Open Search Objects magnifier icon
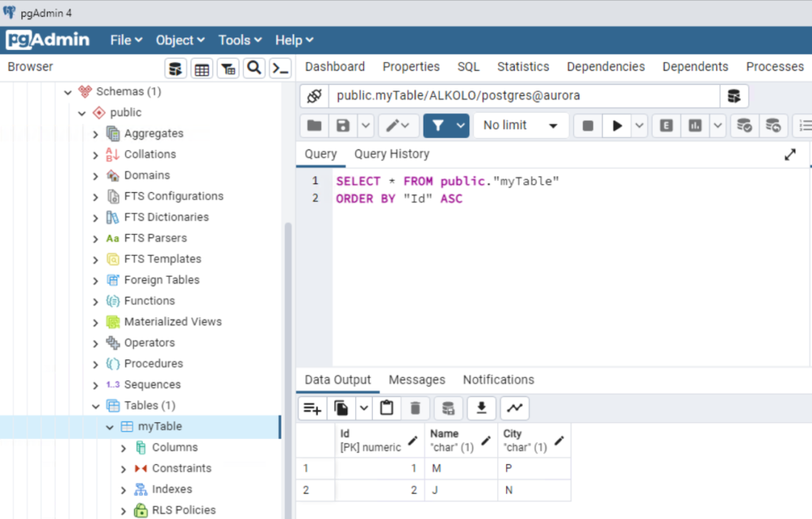The height and width of the screenshot is (519, 812). tap(255, 68)
